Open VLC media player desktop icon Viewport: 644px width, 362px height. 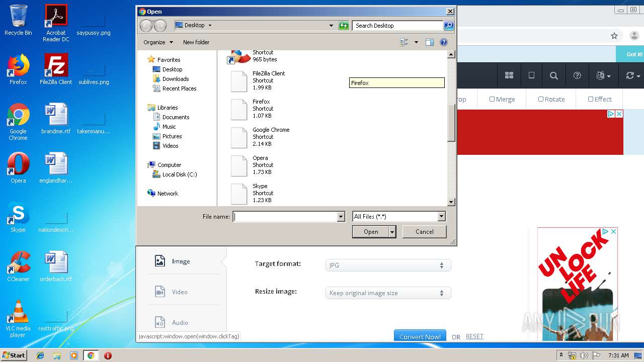pos(18,319)
